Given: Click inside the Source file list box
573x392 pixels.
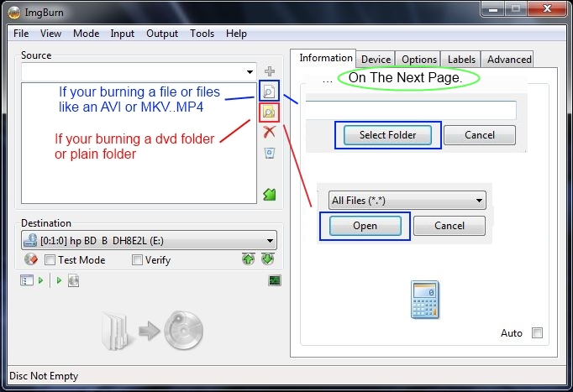Looking at the screenshot, I should point(139,143).
